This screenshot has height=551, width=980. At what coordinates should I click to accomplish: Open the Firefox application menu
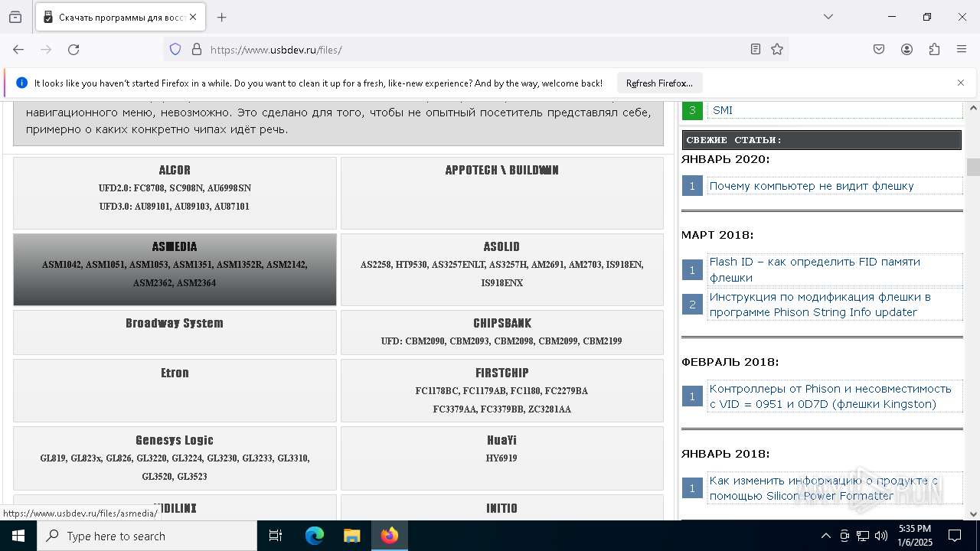click(962, 49)
